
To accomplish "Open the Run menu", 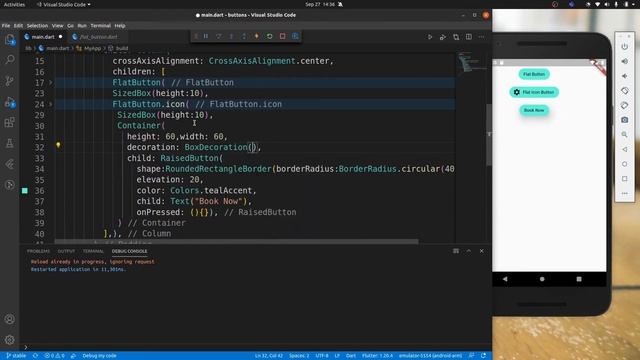I will point(82,26).
